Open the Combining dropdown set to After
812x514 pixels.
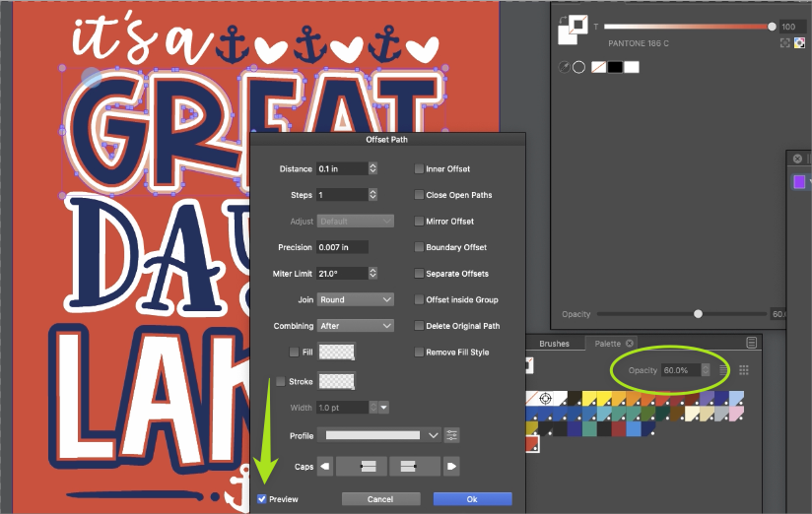click(x=356, y=326)
